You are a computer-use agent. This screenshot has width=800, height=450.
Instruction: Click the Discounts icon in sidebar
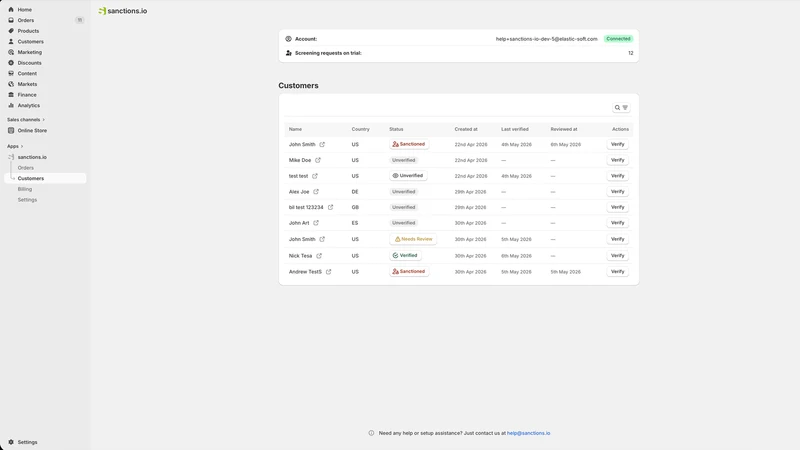click(11, 63)
